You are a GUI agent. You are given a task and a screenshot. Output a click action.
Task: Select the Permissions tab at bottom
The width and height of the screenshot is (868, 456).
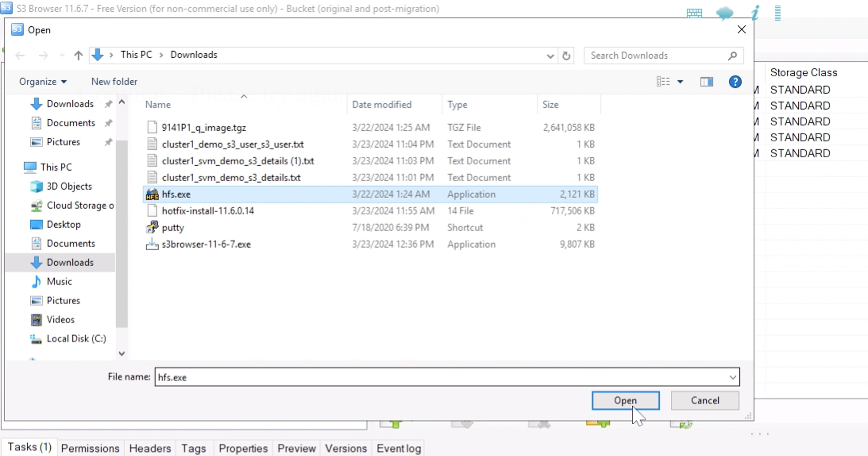90,448
